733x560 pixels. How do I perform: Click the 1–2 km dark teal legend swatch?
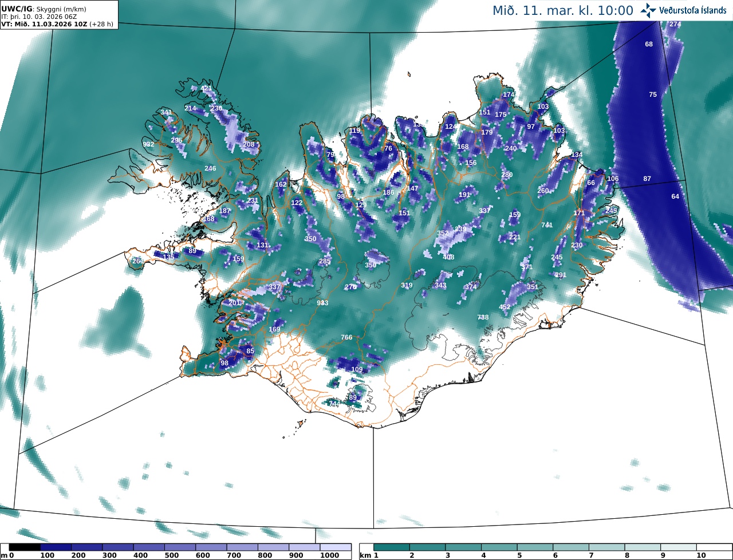392,547
